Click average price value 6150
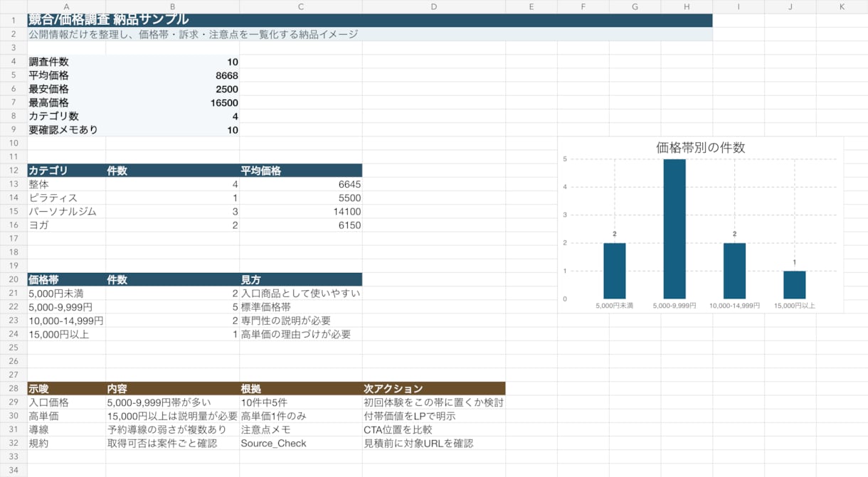The width and height of the screenshot is (868, 477). [301, 225]
